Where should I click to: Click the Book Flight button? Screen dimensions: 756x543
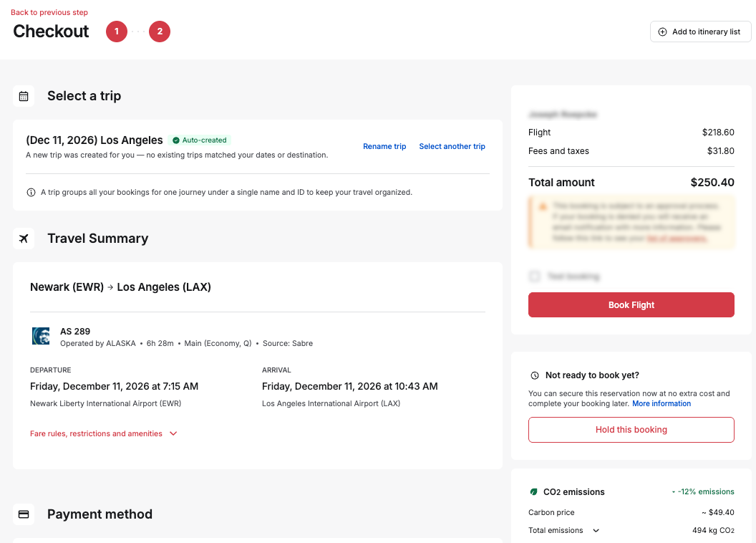(631, 304)
